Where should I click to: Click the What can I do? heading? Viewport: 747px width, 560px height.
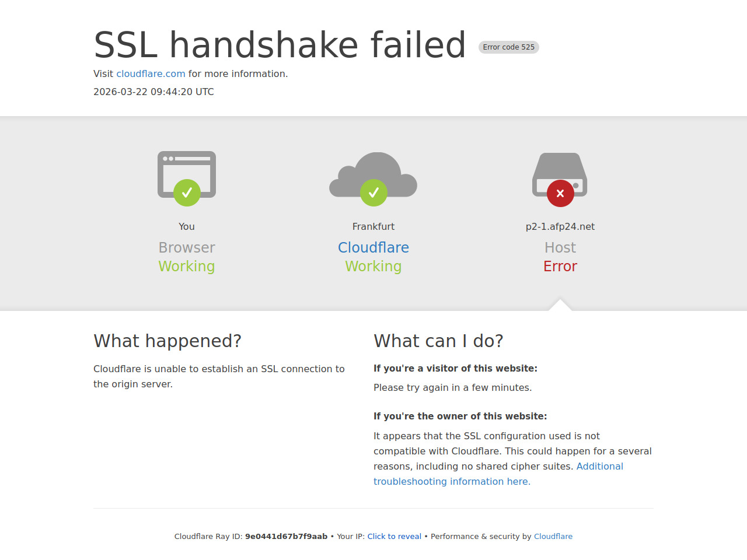[x=438, y=341]
